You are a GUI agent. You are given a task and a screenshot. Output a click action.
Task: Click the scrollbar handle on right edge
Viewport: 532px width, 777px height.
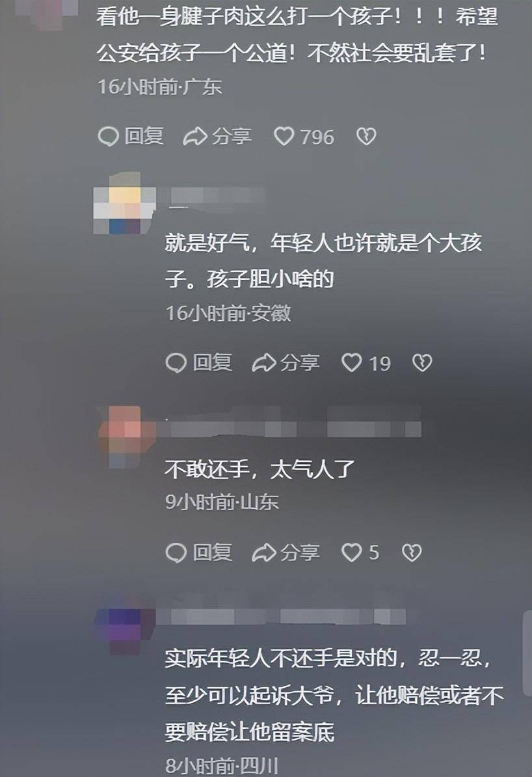(528, 653)
